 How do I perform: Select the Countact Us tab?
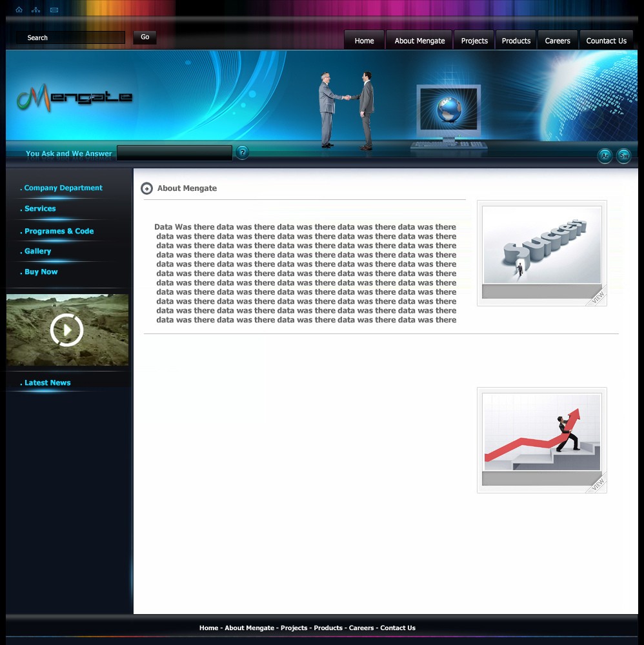tap(606, 40)
